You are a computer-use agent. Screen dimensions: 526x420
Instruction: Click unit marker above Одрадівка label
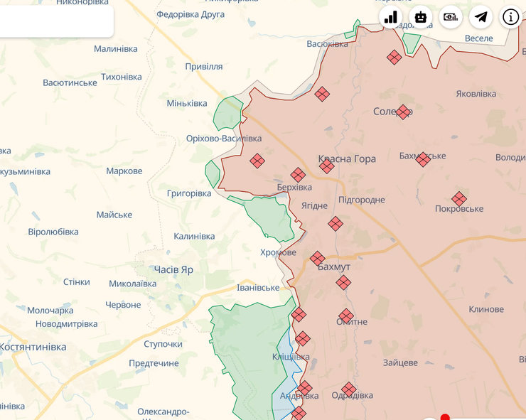click(x=348, y=389)
